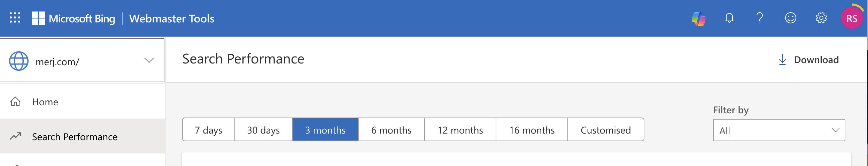868x166 pixels.
Task: Open settings gear icon
Action: [x=821, y=18]
